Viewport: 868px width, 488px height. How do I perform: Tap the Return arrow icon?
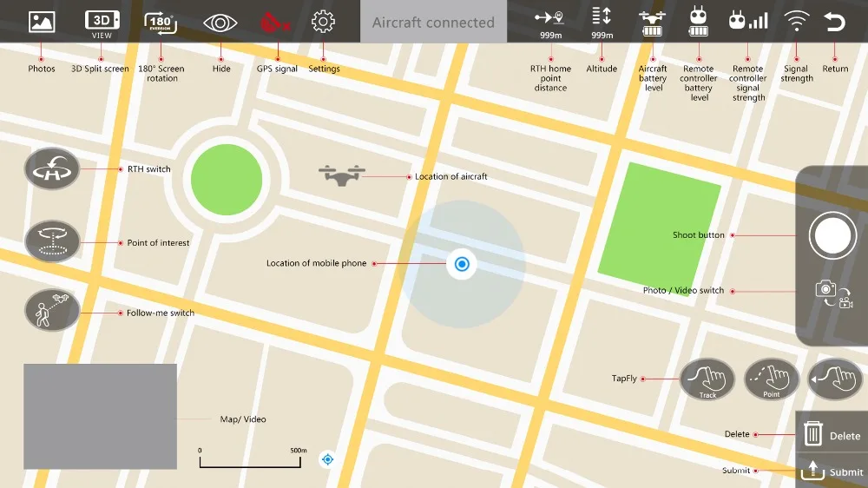(x=834, y=22)
